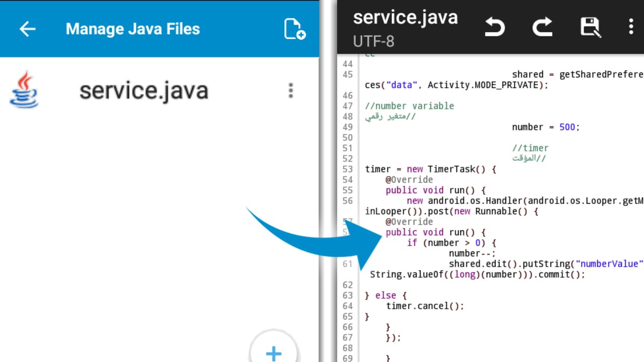Save service.java with the disk icon
644x362 pixels.
590,27
